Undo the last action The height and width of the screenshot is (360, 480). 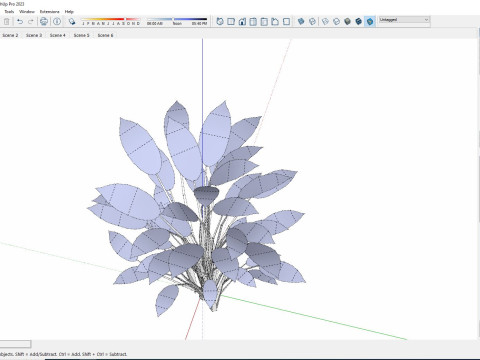click(x=20, y=22)
